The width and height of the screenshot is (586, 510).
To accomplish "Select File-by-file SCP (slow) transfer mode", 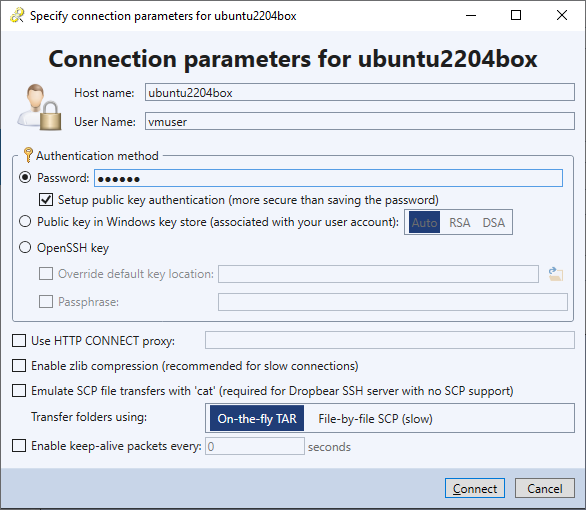I will (x=375, y=419).
